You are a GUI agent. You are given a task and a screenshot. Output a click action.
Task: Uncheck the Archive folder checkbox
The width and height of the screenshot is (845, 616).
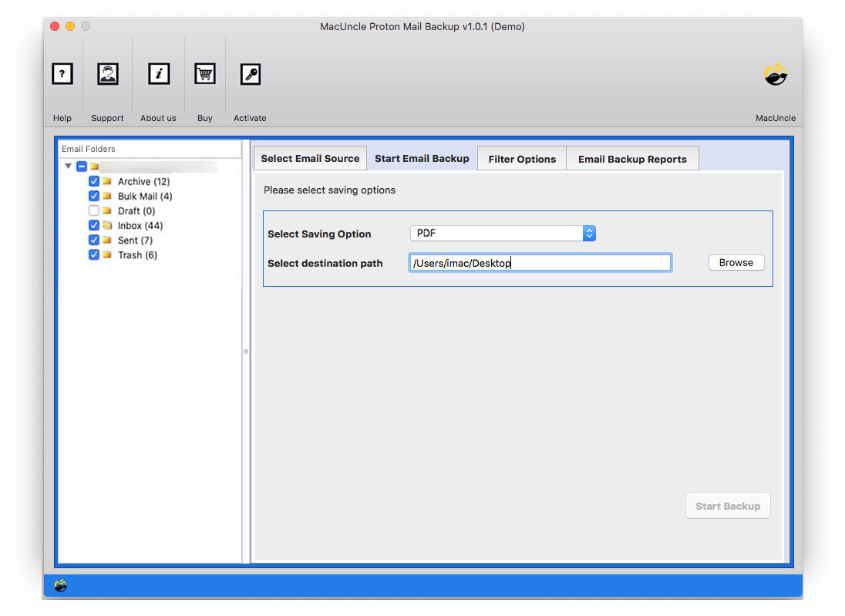tap(93, 181)
